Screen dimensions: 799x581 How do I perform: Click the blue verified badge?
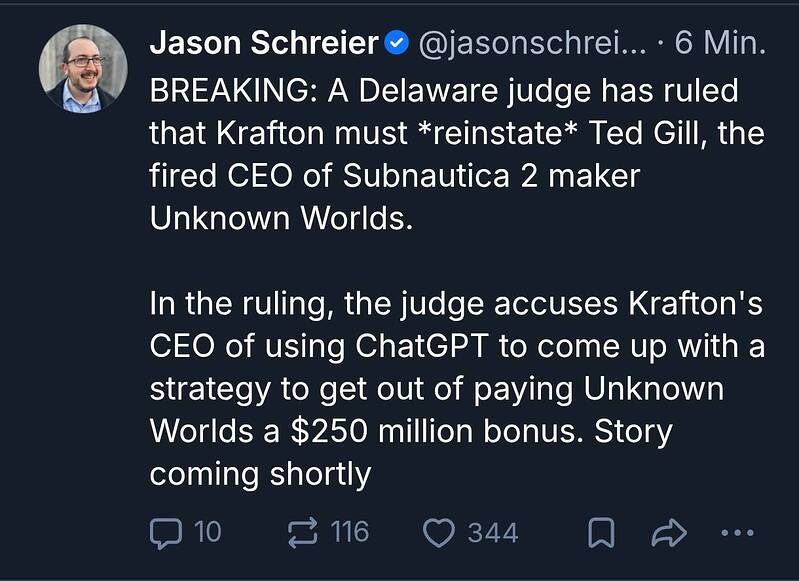(x=396, y=43)
